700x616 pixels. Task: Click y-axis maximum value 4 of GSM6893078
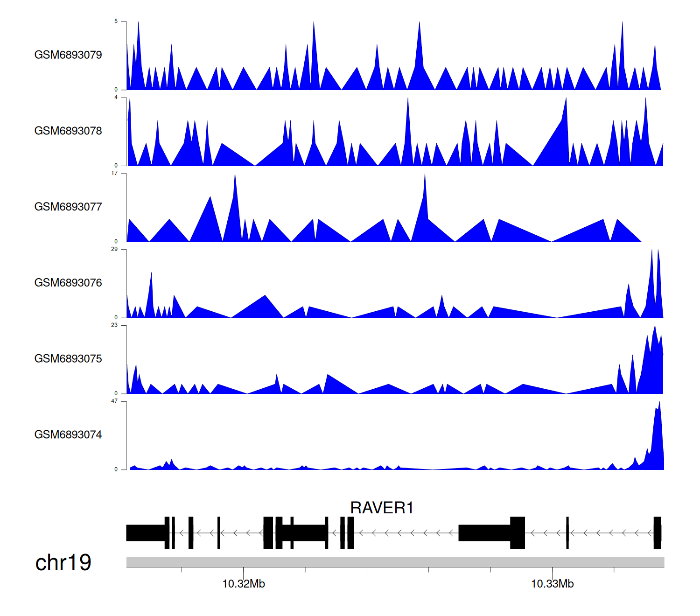116,98
